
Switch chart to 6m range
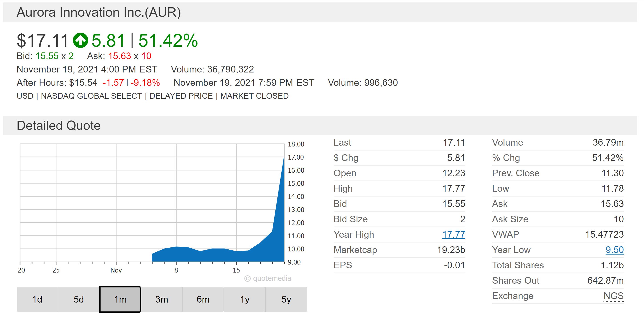[x=203, y=299]
